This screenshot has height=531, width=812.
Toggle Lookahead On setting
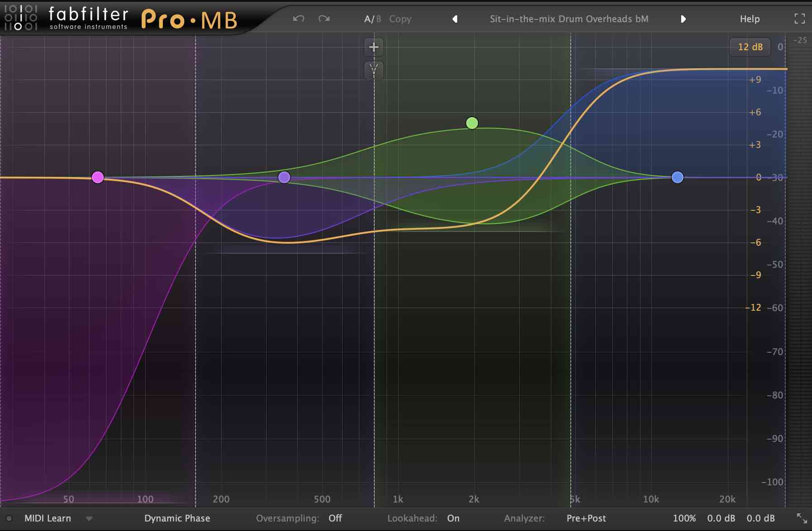[x=453, y=518]
